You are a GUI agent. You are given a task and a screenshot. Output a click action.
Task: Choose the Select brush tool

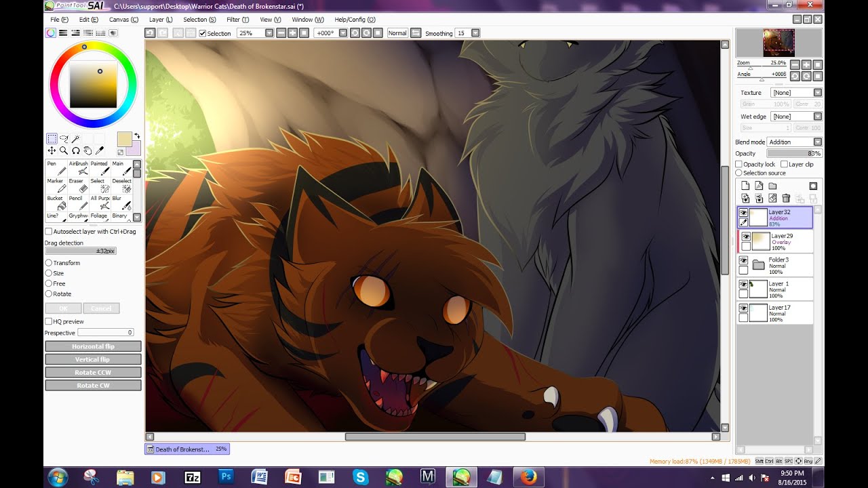pyautogui.click(x=100, y=186)
